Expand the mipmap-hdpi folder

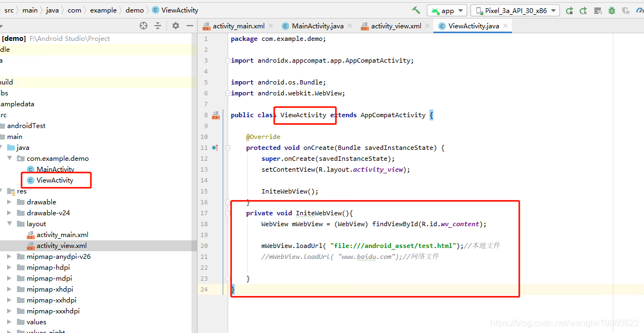tap(9, 268)
